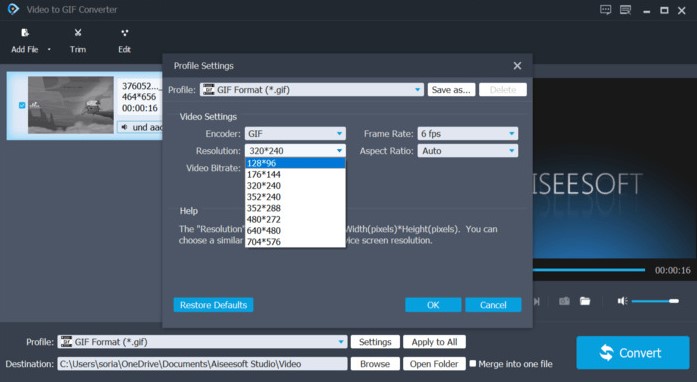
Task: Select 128*96 resolution option
Action: (295, 163)
